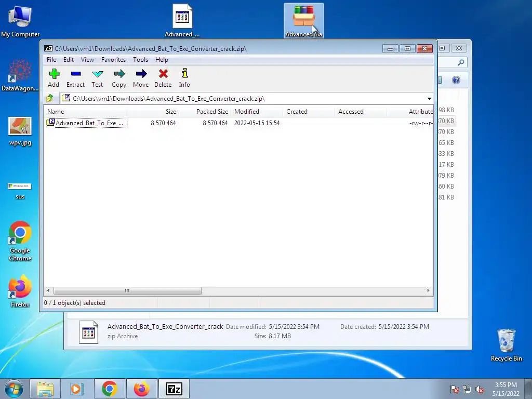Click the '0 / 1 object(s) selected' status

(x=75, y=303)
